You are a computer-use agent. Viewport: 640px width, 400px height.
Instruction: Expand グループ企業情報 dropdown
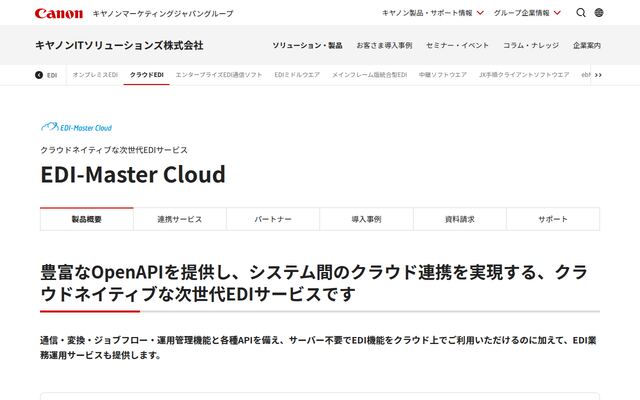(x=527, y=13)
